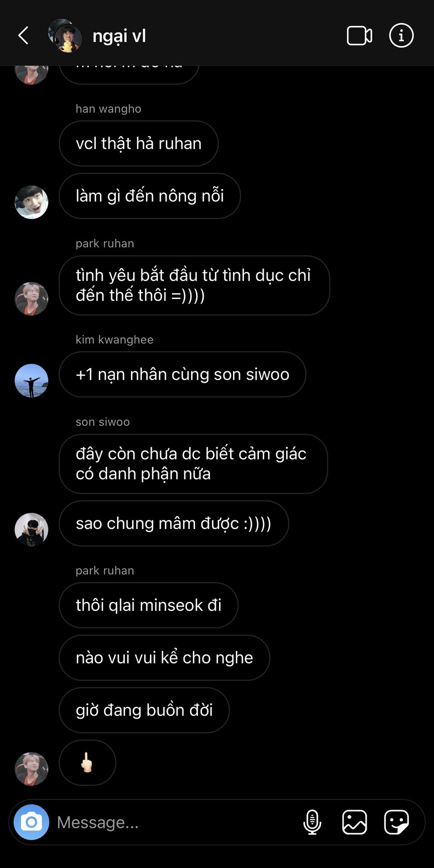Tap the avatar beside 'làm gì đến nông nỗi'
The width and height of the screenshot is (434, 868).
[32, 202]
